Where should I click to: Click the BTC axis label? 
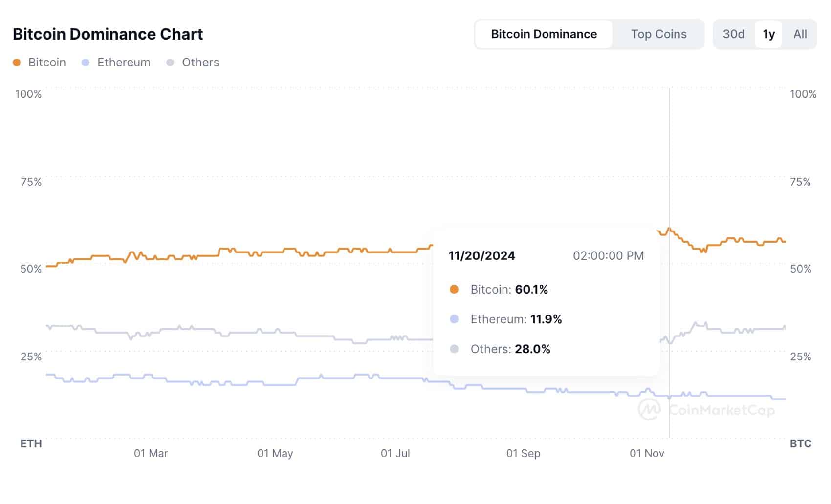click(800, 443)
